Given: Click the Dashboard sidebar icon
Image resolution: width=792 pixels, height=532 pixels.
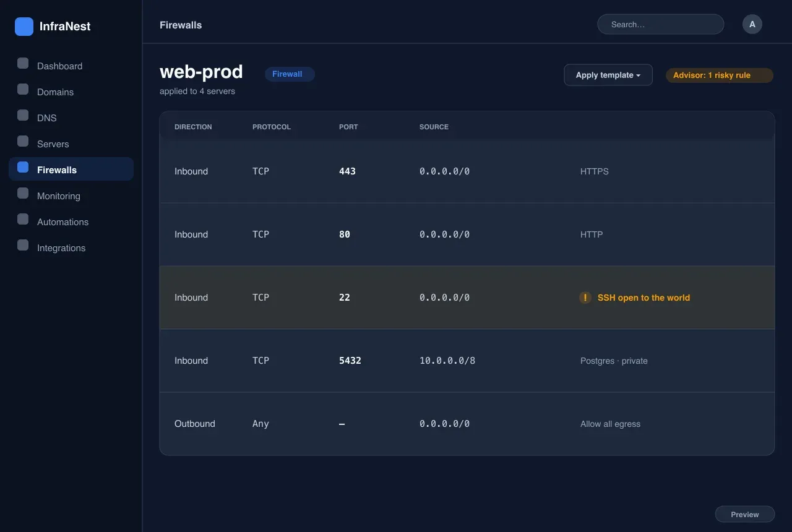Looking at the screenshot, I should click(x=23, y=63).
